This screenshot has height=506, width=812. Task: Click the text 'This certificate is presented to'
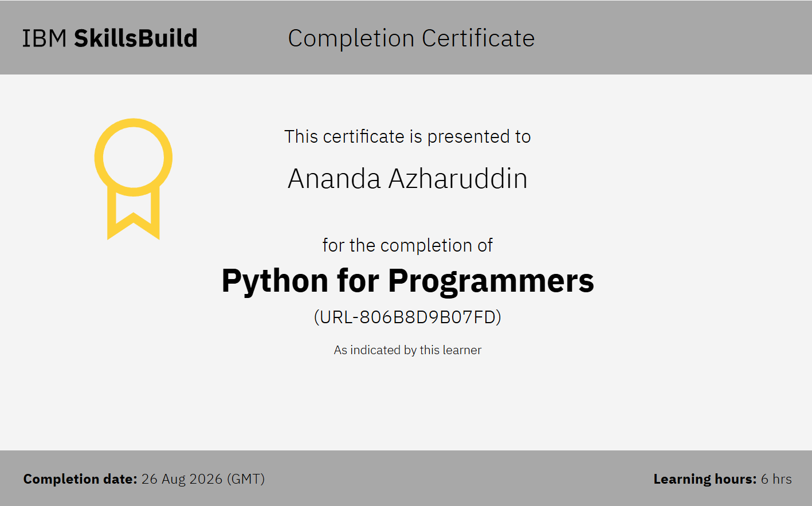coord(407,136)
